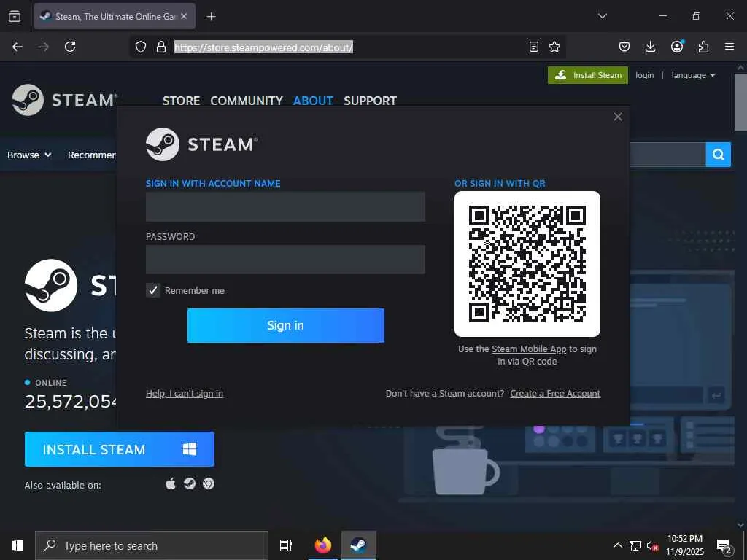The image size is (747, 560).
Task: Click the large INSTALL STEAM button
Action: point(119,449)
